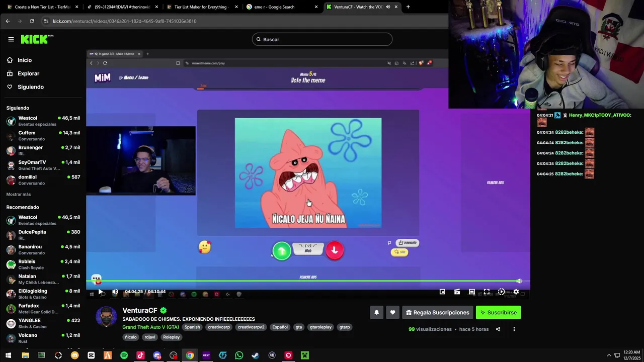Select the Spanish tag
This screenshot has width=644, height=362.
[x=192, y=327]
